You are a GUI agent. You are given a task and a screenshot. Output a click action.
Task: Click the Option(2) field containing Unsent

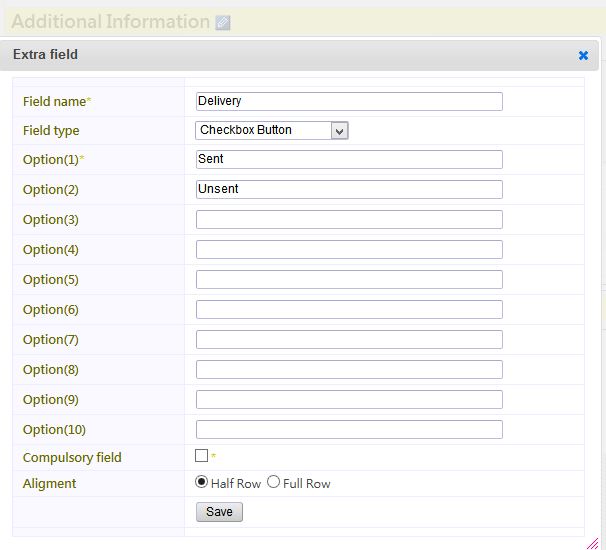349,189
